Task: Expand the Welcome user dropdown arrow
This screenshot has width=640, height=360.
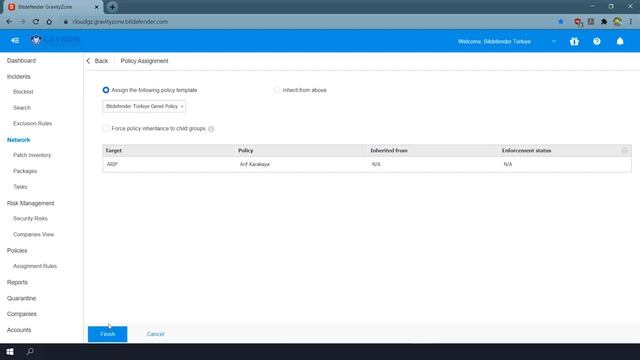Action: 554,41
